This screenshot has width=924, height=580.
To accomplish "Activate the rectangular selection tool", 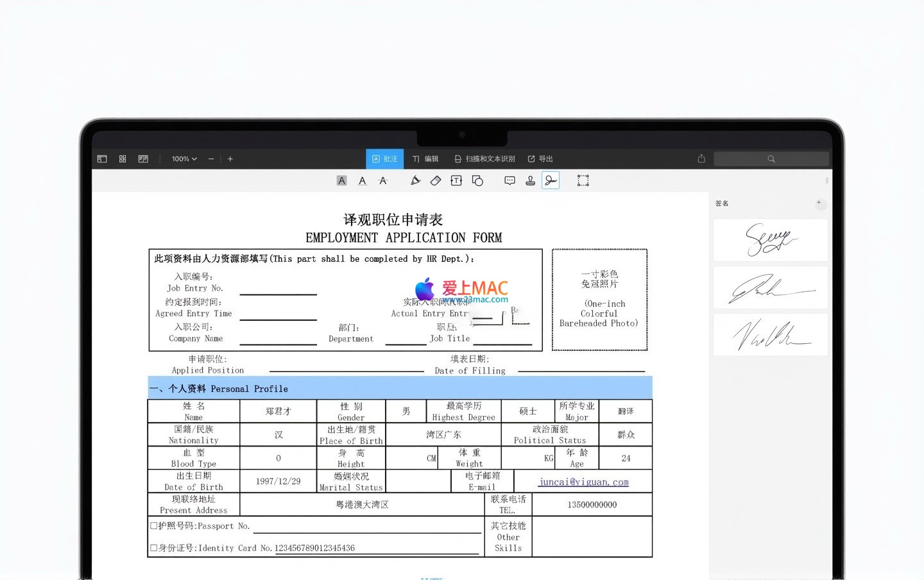I will pos(583,181).
